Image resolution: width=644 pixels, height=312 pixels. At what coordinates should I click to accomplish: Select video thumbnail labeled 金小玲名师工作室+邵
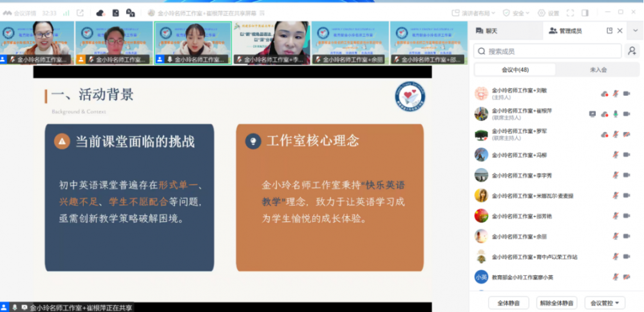[x=429, y=43]
